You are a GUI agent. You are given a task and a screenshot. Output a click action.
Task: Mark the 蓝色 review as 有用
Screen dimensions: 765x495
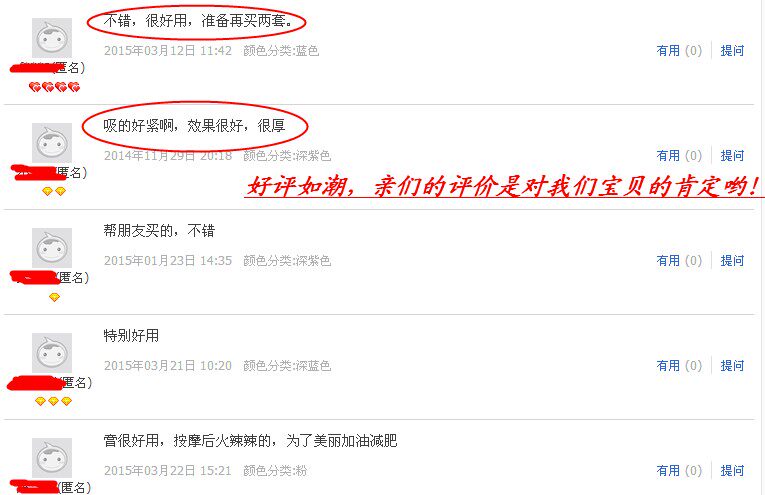tap(679, 51)
